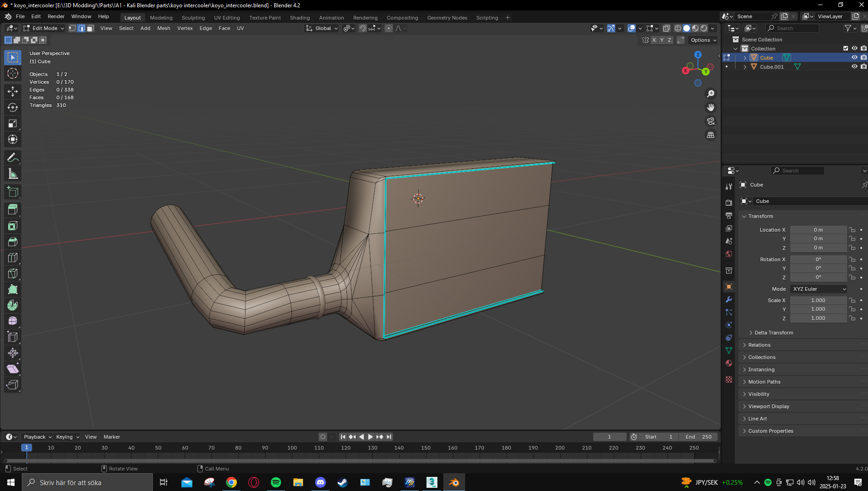
Task: Choose the 3D Cursor tool
Action: tap(13, 73)
